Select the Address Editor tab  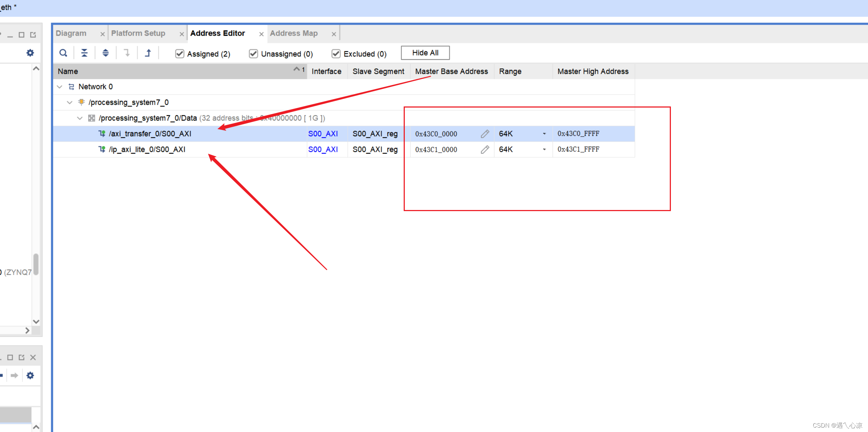(217, 33)
